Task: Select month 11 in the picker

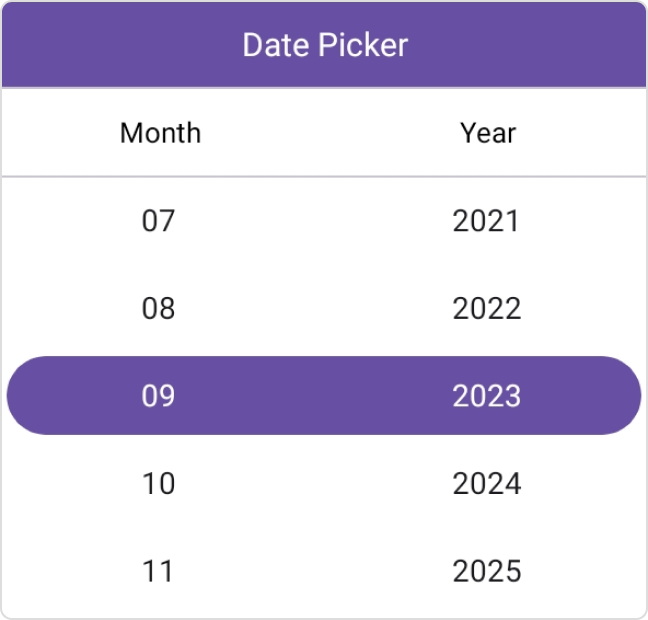Action: point(158,572)
